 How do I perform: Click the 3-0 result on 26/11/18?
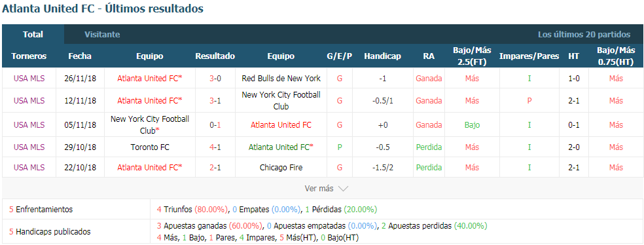tap(215, 78)
